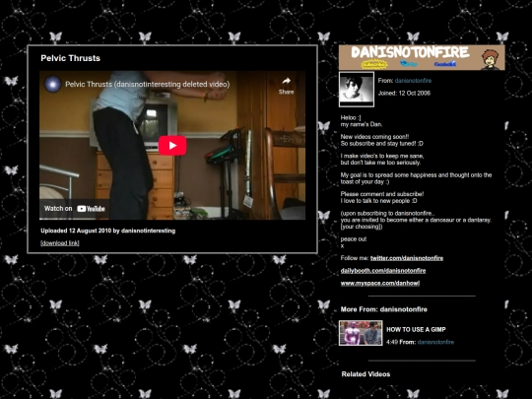Image resolution: width=532 pixels, height=399 pixels.
Task: Click the 'New videos coming soon!!' line
Action: [x=374, y=137]
